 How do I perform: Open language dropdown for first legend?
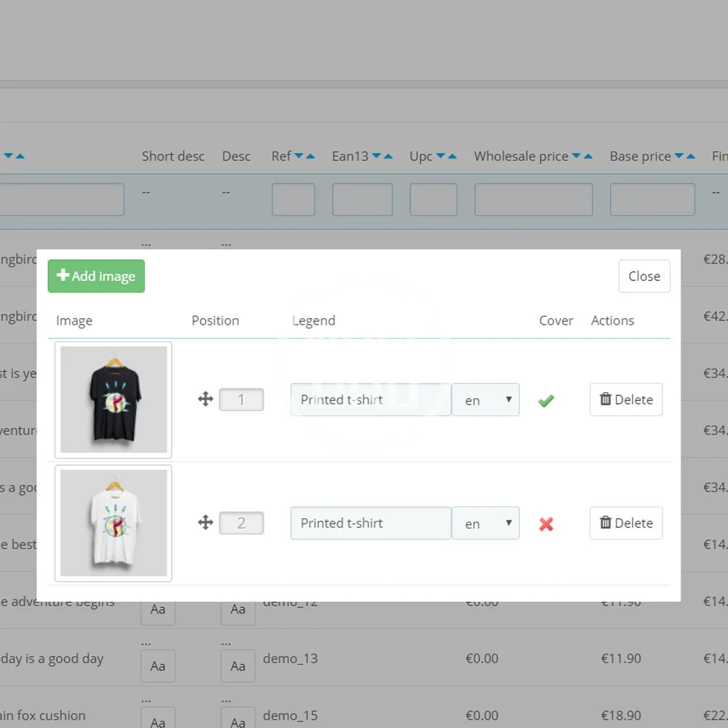[485, 400]
